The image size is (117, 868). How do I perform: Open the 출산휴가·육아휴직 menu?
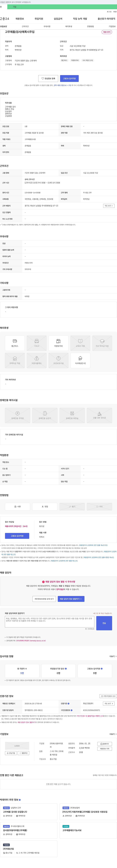(107, 19)
